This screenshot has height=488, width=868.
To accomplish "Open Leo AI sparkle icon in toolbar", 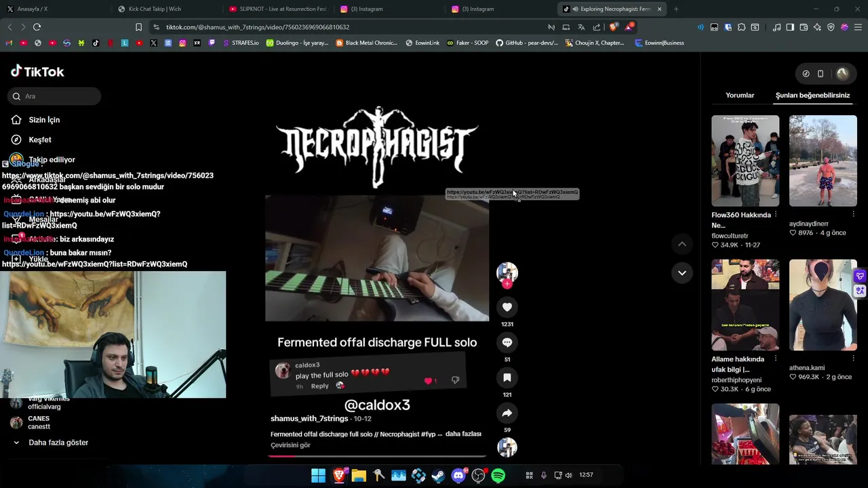I will [817, 27].
